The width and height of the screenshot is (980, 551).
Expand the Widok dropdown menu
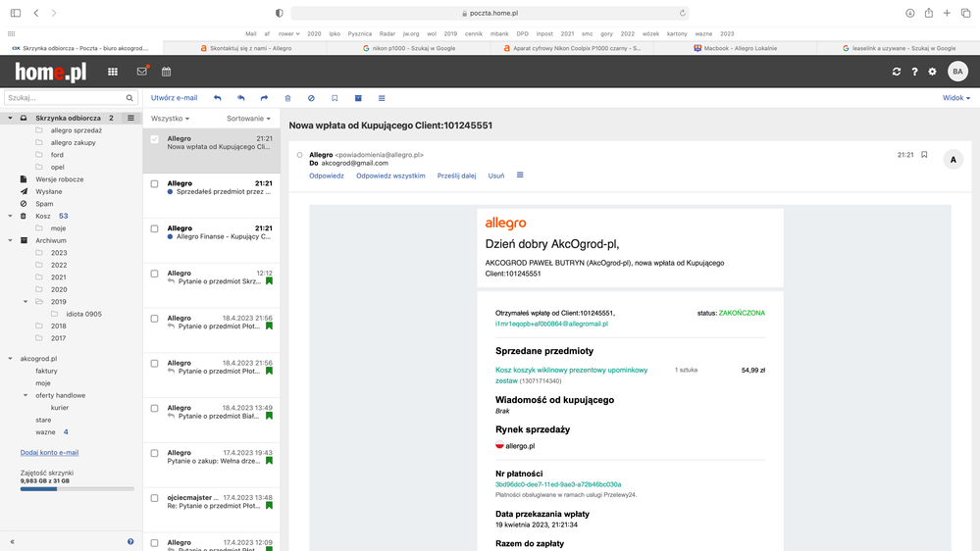(x=955, y=98)
